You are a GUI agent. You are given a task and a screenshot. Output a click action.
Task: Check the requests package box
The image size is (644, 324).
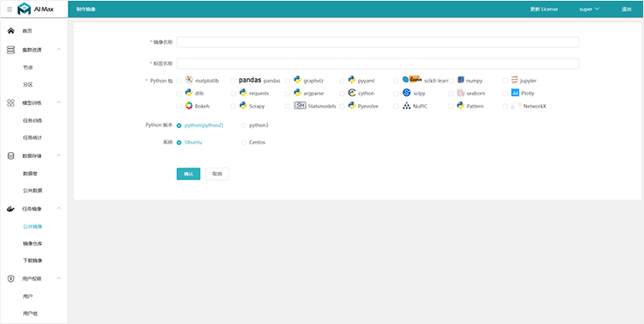tap(234, 94)
